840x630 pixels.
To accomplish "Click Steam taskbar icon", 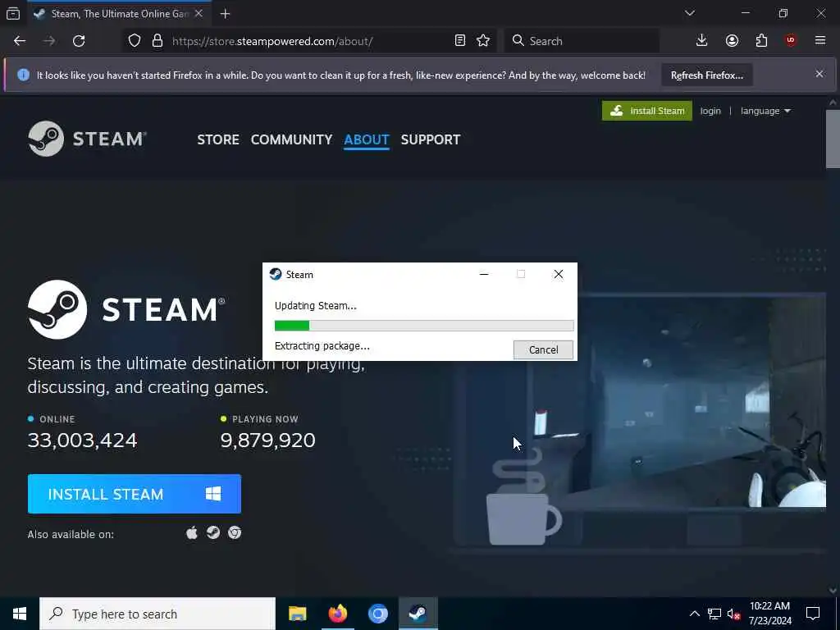I will point(418,614).
